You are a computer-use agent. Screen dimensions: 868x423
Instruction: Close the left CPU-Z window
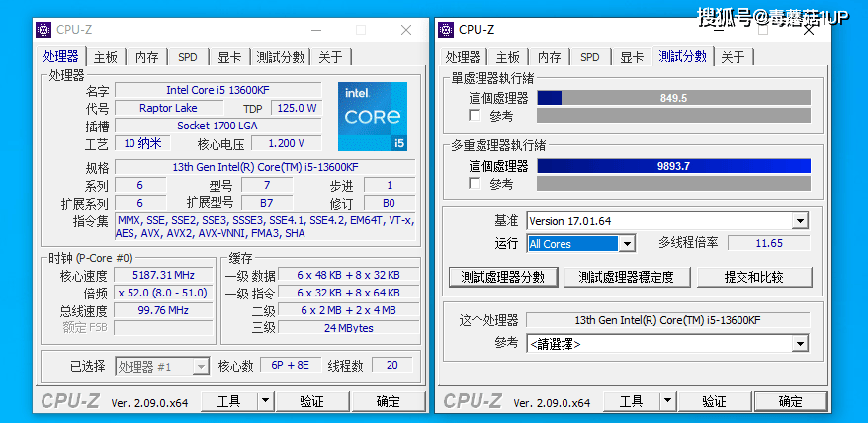(406, 30)
